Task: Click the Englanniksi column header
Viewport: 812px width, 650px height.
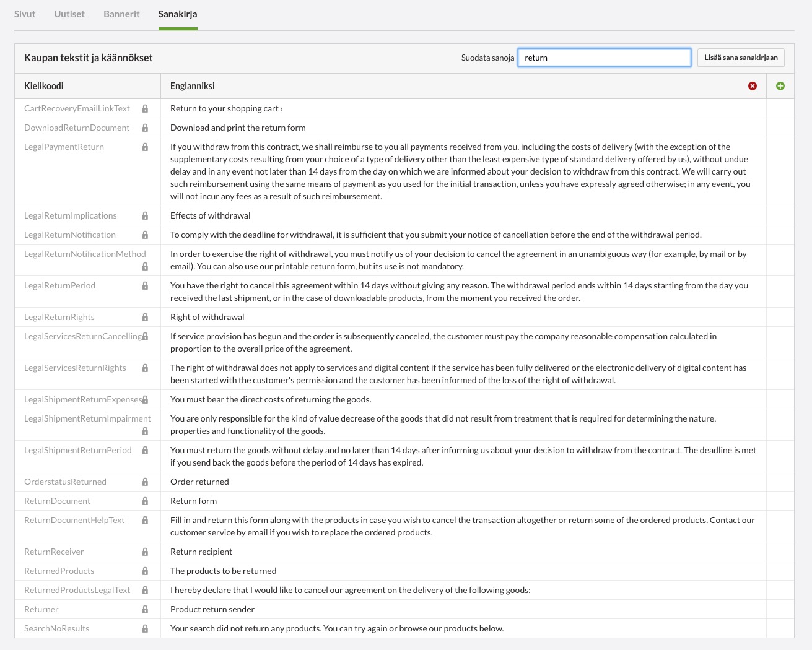Action: click(193, 86)
